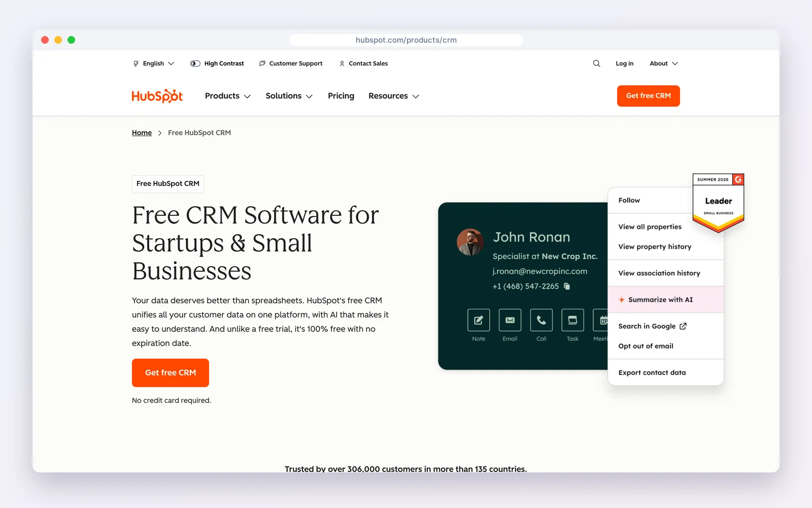
Task: Click the John Ronan contact name
Action: click(531, 237)
